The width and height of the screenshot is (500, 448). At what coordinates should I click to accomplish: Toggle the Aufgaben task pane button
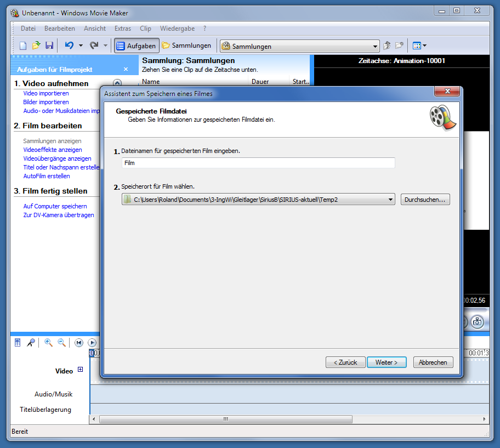137,46
